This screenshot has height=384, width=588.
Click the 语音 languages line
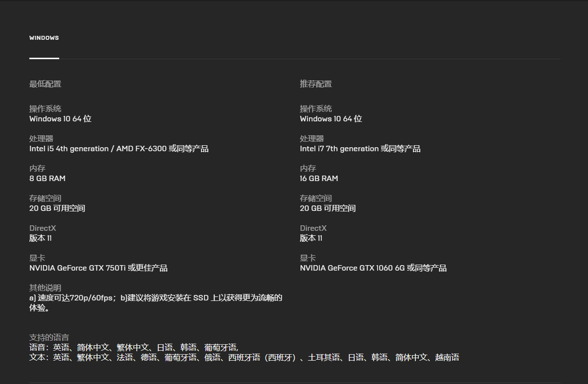[x=134, y=348]
